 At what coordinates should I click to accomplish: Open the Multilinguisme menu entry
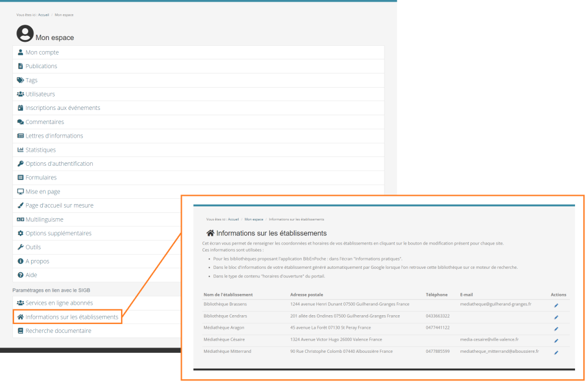click(44, 219)
